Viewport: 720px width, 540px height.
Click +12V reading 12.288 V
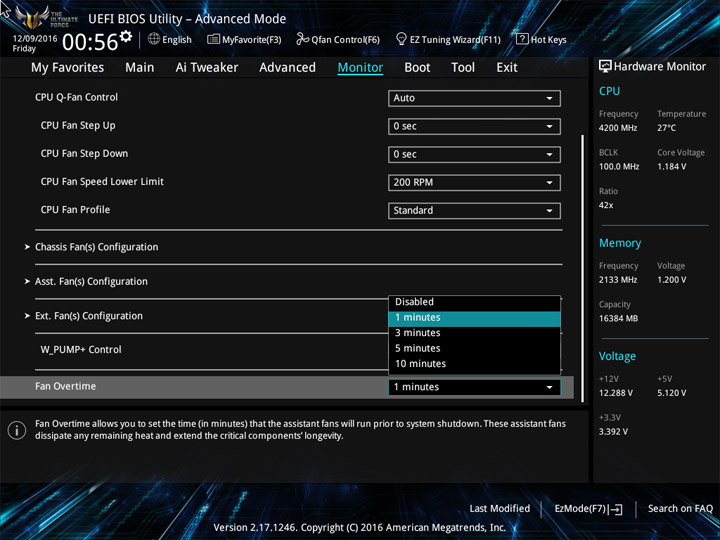[616, 393]
